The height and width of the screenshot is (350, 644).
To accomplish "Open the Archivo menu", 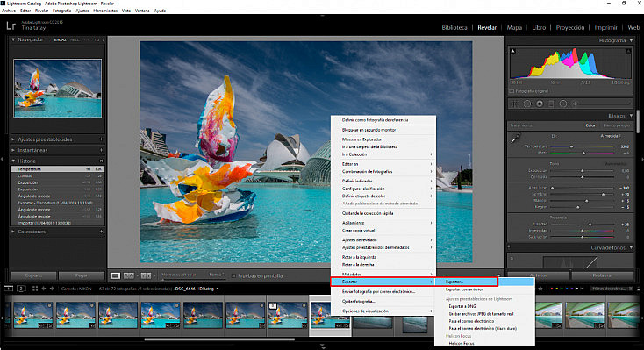I will (9, 11).
